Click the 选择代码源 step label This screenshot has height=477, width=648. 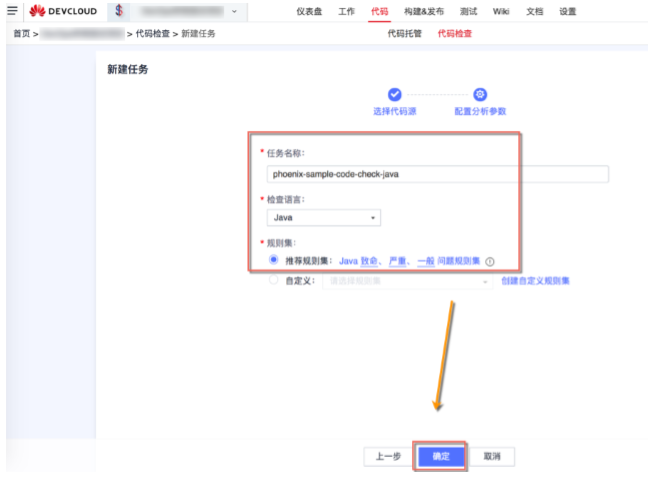pos(395,111)
